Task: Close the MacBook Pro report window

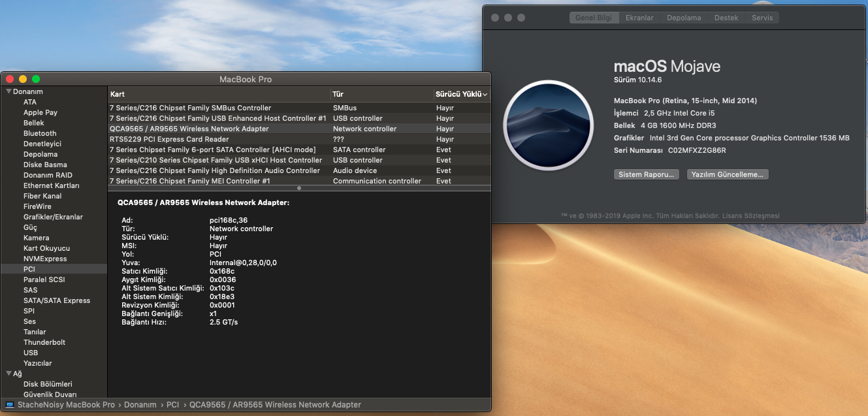Action: pyautogui.click(x=10, y=79)
